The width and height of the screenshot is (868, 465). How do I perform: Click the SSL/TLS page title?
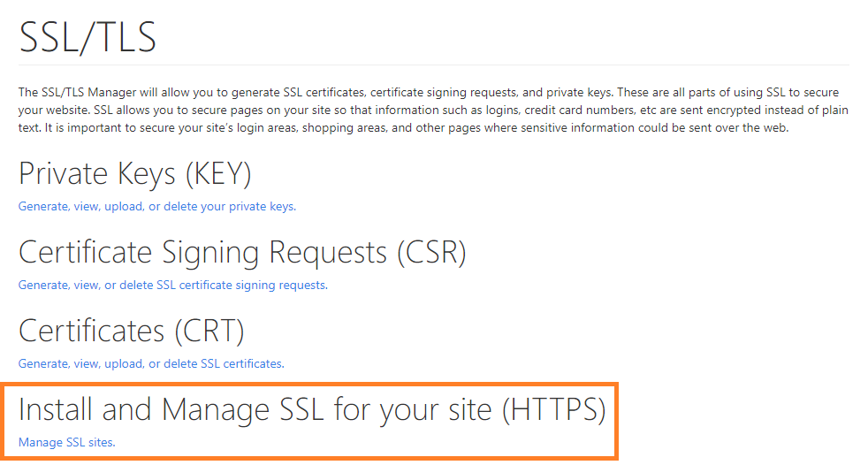[88, 38]
